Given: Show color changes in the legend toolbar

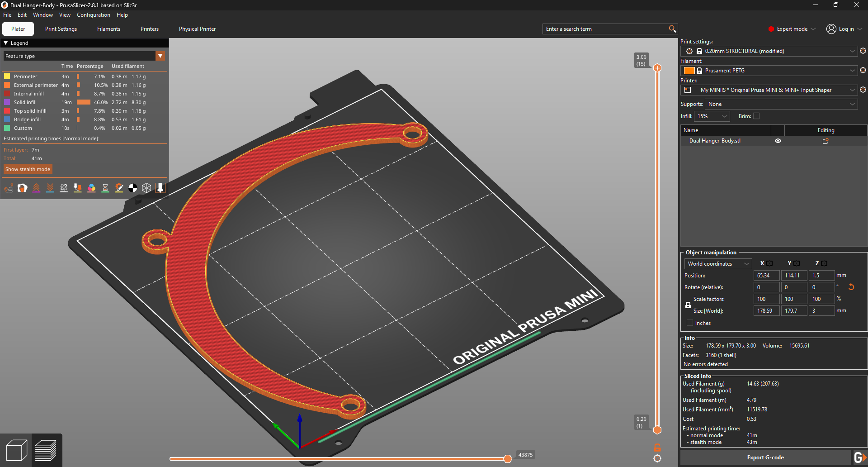Looking at the screenshot, I should click(92, 188).
